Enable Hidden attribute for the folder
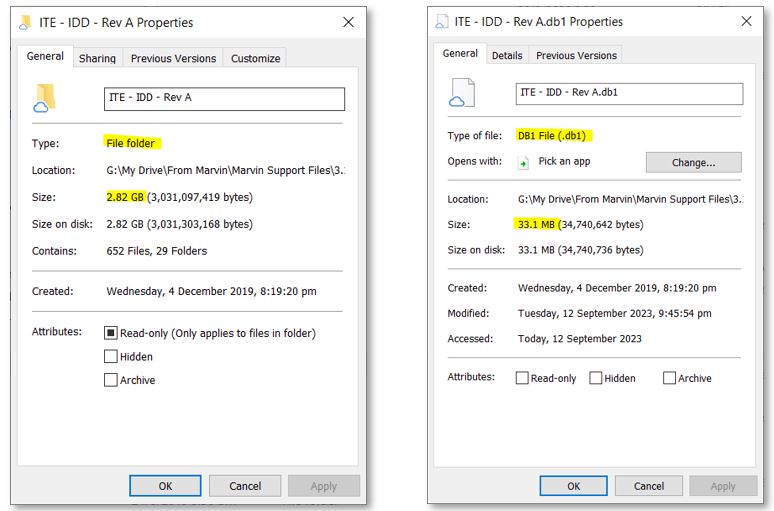The height and width of the screenshot is (511, 774). point(111,356)
